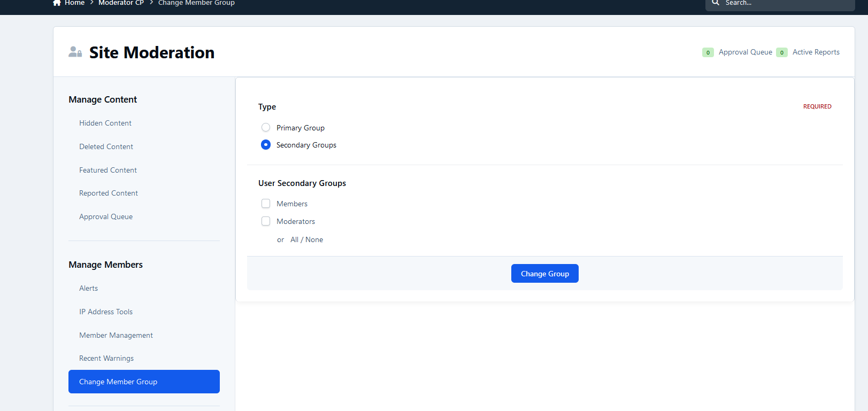Focus the Search input field
Screen dimensions: 868x411
tap(786, 3)
